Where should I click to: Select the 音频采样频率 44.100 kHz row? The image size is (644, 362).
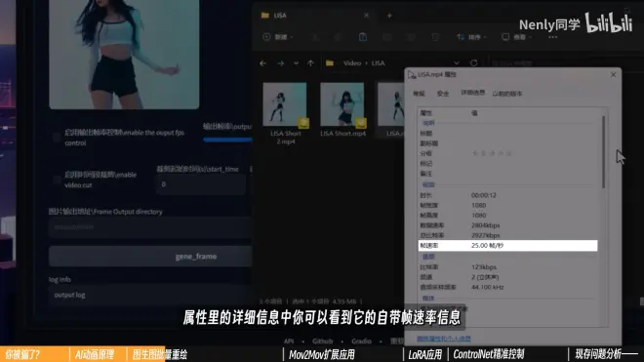[508, 287]
